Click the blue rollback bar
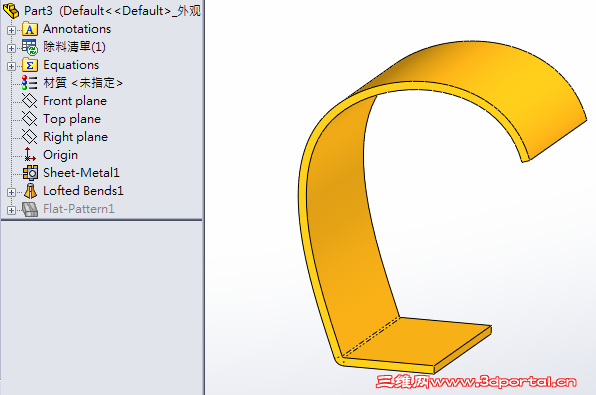596x395 pixels. (101, 220)
